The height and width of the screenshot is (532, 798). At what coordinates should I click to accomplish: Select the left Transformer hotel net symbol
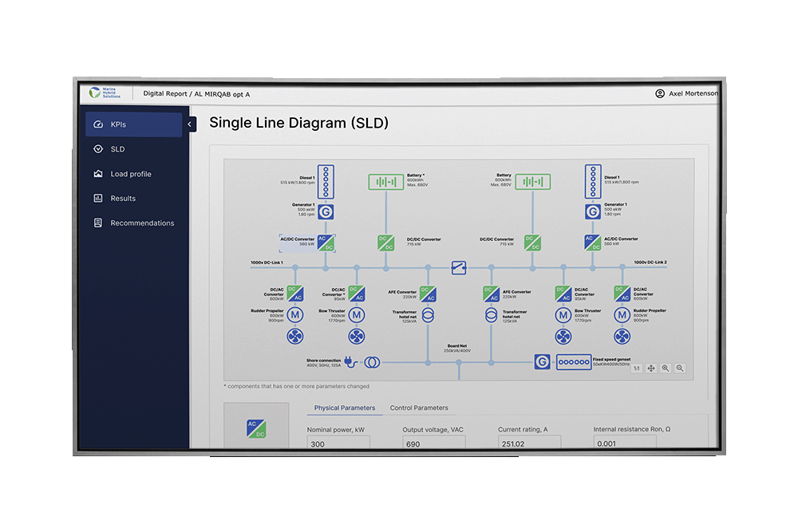[x=428, y=315]
